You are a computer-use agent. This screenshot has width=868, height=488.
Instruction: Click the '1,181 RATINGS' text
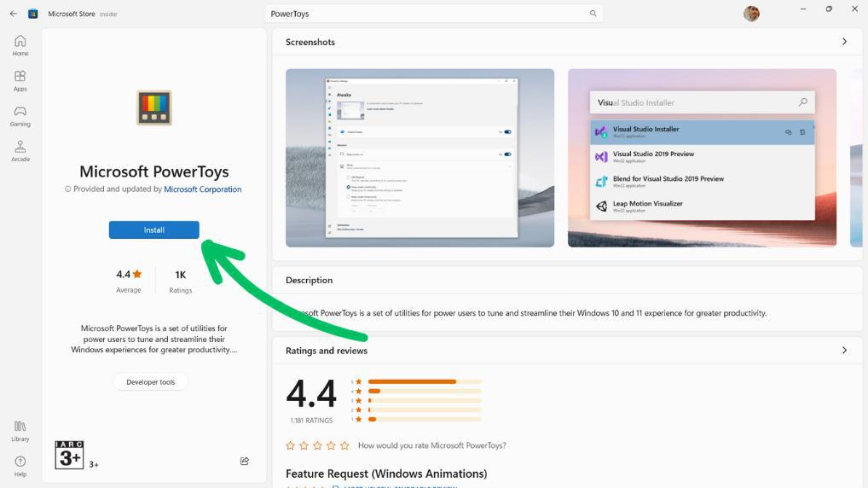click(311, 421)
